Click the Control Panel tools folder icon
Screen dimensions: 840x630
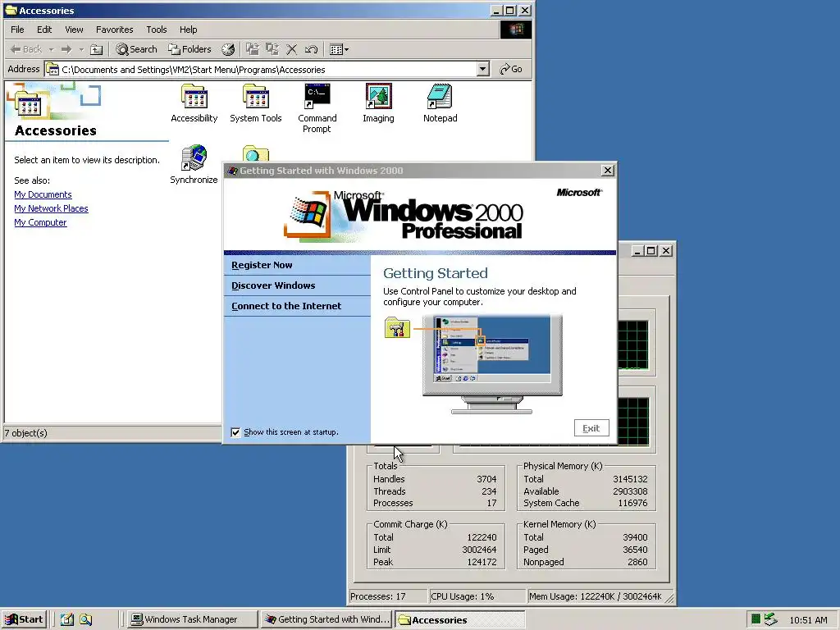click(x=397, y=328)
